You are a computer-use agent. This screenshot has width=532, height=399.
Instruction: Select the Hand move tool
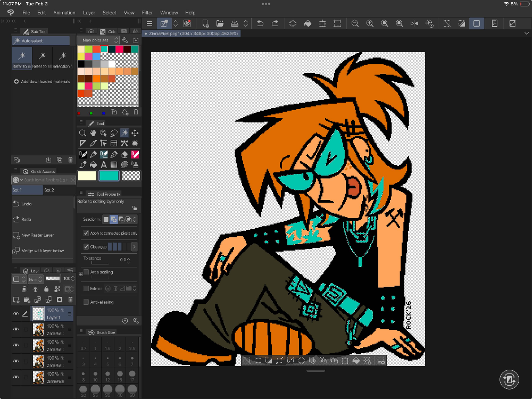(x=93, y=133)
